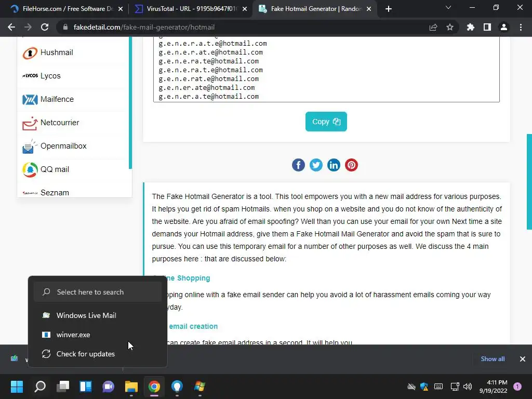Click the address bar URL
The width and height of the screenshot is (532, 399).
(x=144, y=27)
